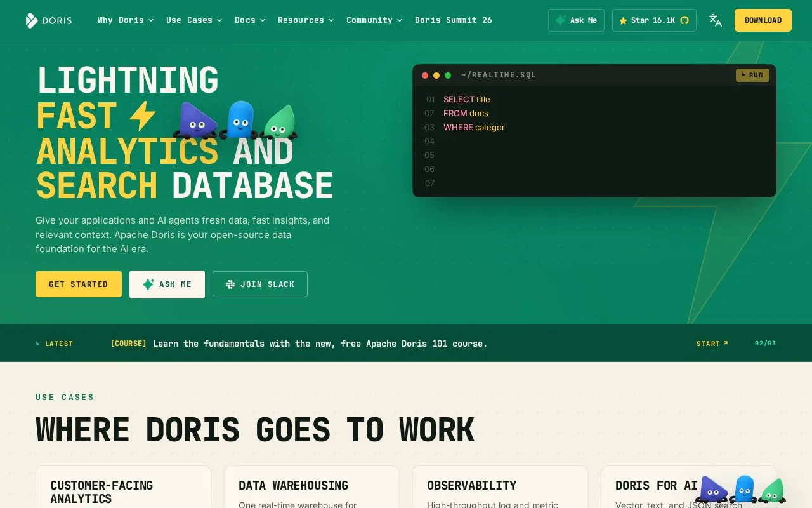Run the REALTIME.SQL query

click(752, 76)
